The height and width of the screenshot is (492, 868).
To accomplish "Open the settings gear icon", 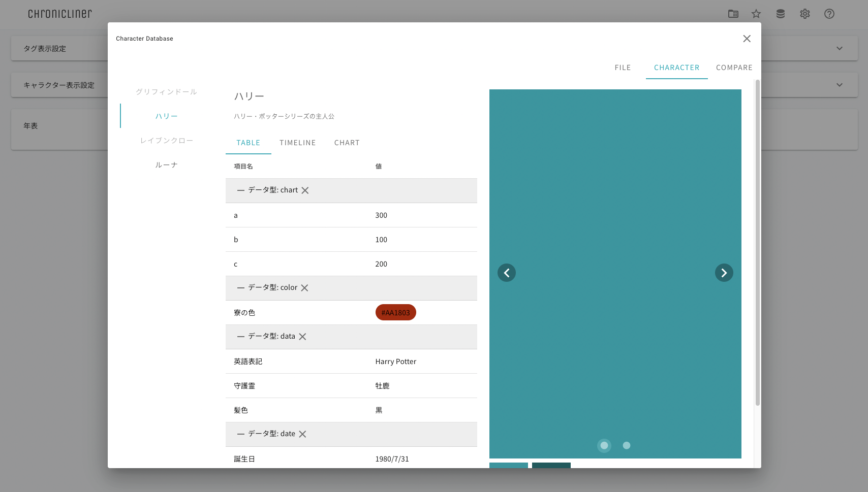I will [x=805, y=14].
